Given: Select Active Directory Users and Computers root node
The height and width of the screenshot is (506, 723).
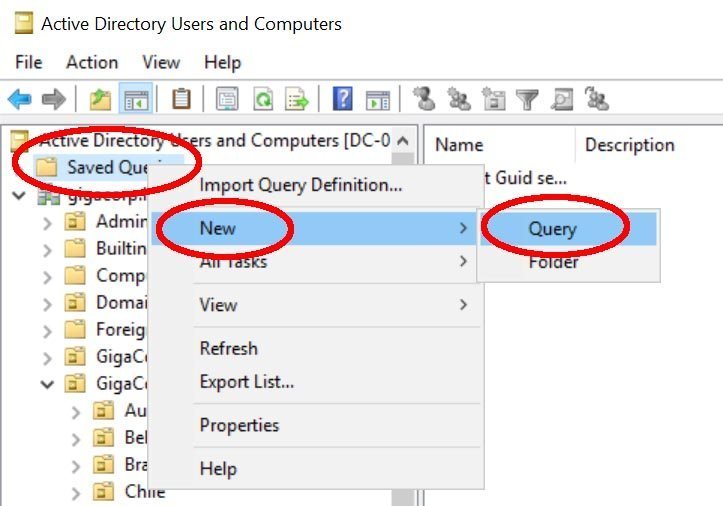Looking at the screenshot, I should point(215,140).
